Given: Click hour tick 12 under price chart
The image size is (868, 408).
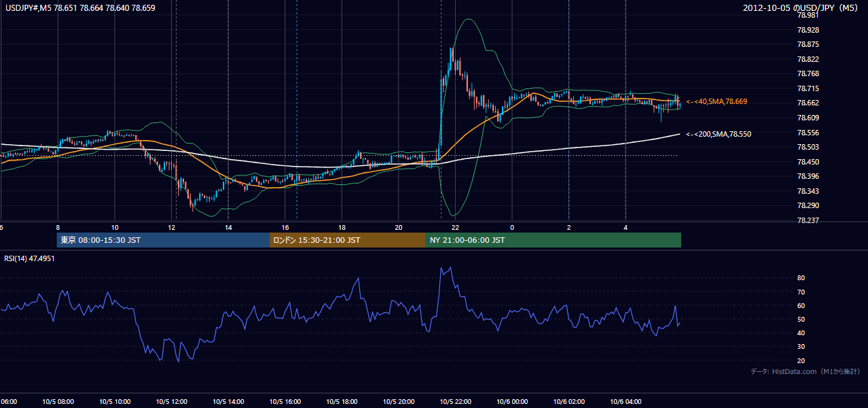Looking at the screenshot, I should coord(171,227).
